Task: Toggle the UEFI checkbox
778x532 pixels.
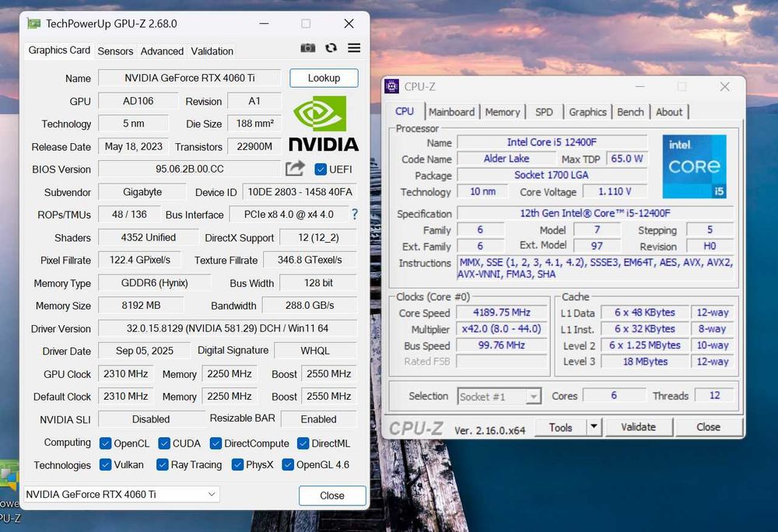Action: tap(321, 169)
